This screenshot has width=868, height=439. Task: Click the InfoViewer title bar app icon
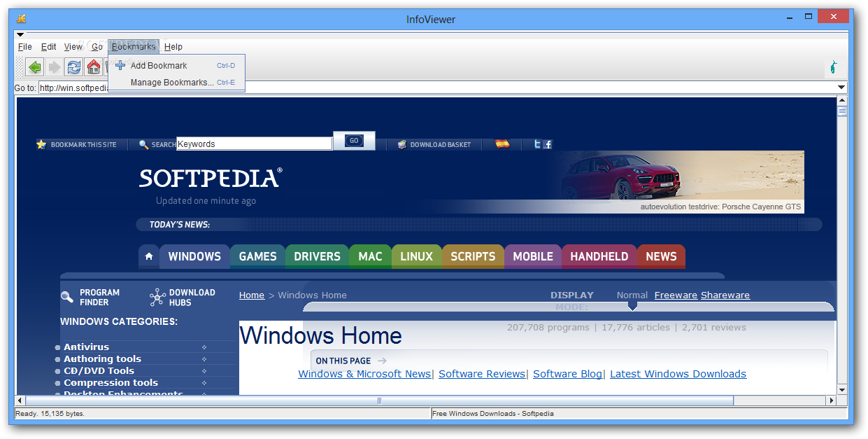[x=22, y=18]
